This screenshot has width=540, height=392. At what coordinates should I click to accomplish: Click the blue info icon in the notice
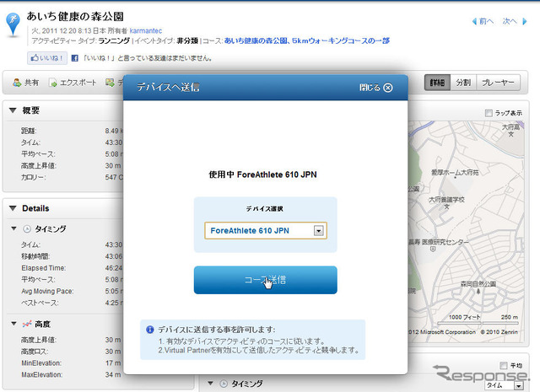click(x=150, y=330)
